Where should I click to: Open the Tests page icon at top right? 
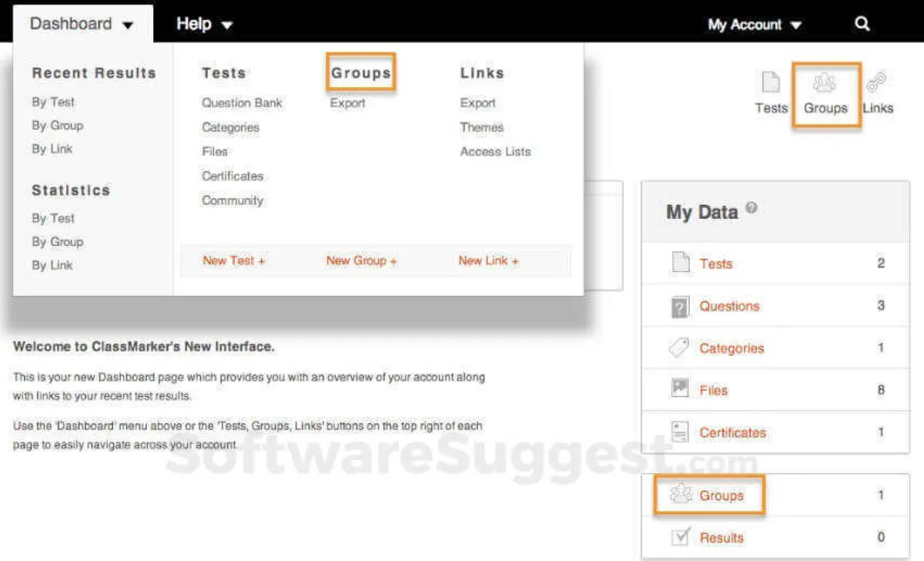pyautogui.click(x=771, y=82)
